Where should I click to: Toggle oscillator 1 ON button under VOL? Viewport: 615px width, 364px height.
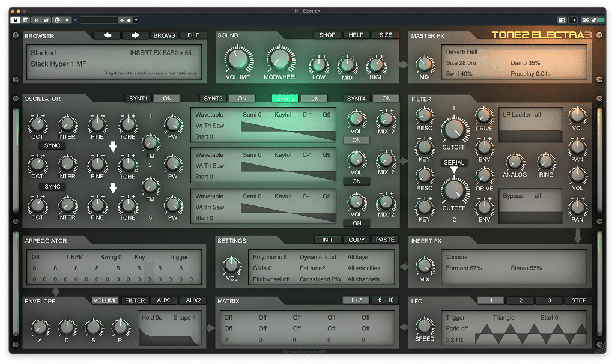coord(356,140)
